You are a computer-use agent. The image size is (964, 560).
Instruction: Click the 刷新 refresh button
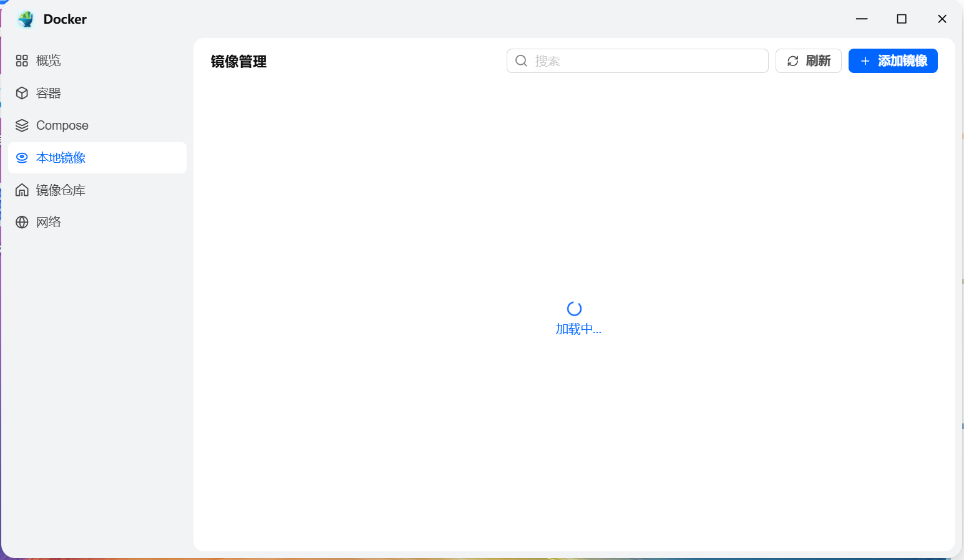(x=809, y=60)
